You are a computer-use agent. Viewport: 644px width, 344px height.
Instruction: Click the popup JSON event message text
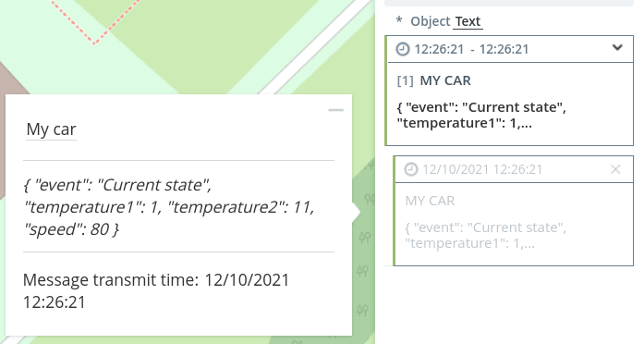pyautogui.click(x=169, y=207)
